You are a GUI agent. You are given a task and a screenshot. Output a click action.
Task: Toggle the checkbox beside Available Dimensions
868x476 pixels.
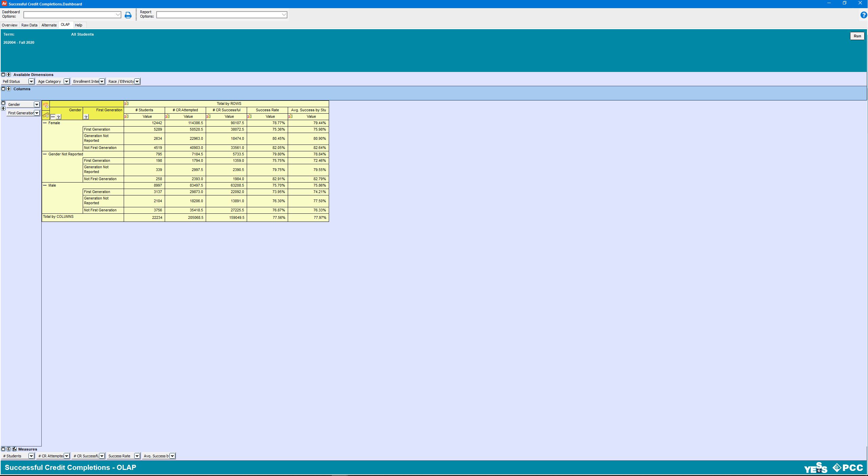pos(3,74)
